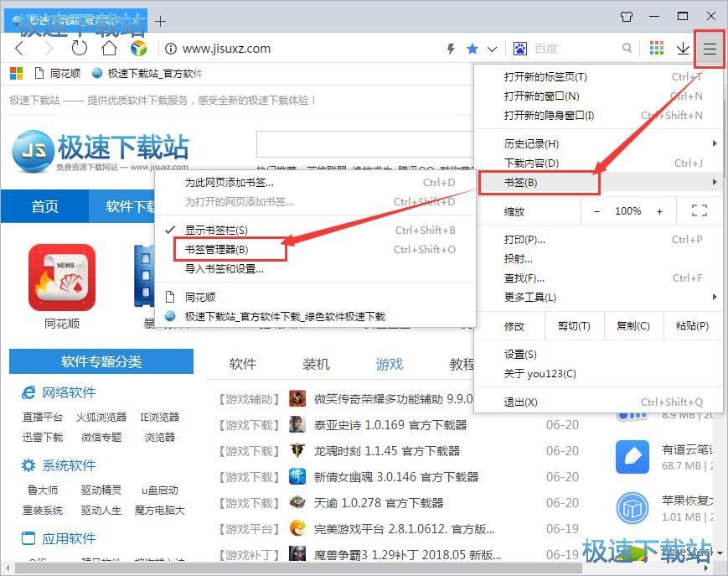Open the 火狐浏览器 link
This screenshot has width=728, height=576.
(x=101, y=418)
